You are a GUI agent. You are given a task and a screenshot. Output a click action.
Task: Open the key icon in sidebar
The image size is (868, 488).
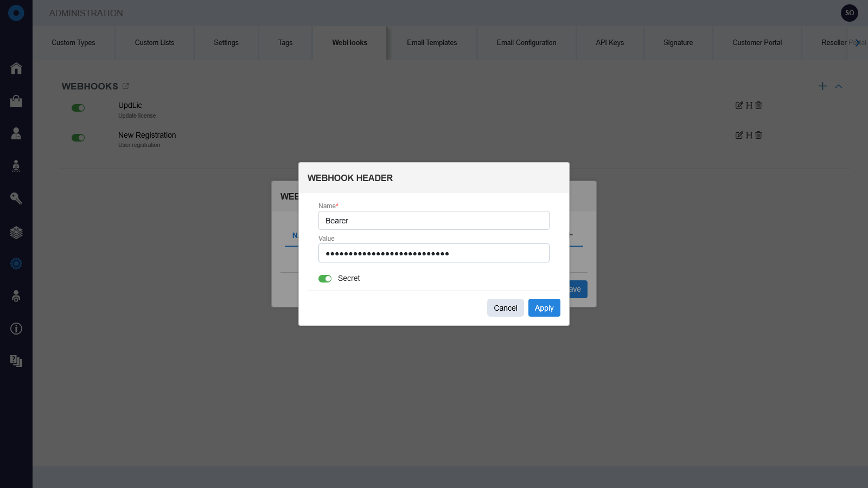coord(16,198)
